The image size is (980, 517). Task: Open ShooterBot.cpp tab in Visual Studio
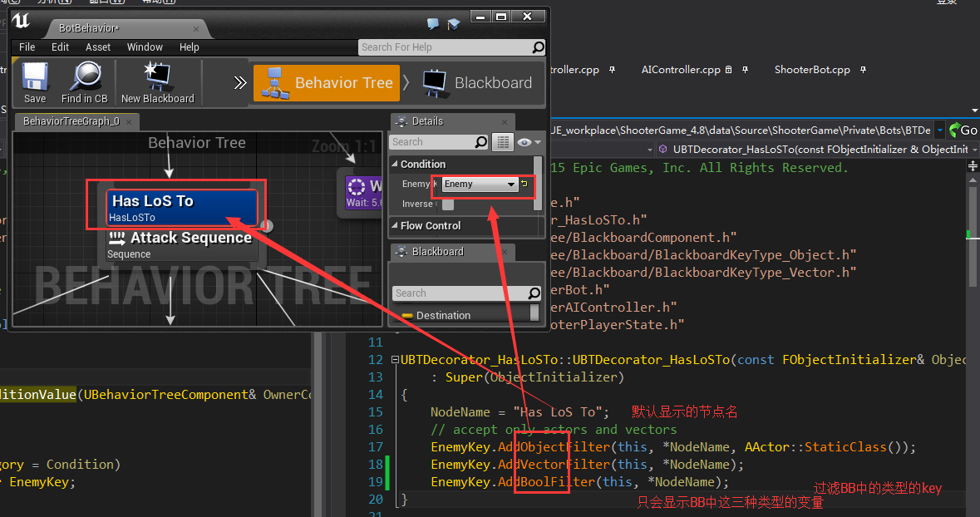click(x=812, y=70)
